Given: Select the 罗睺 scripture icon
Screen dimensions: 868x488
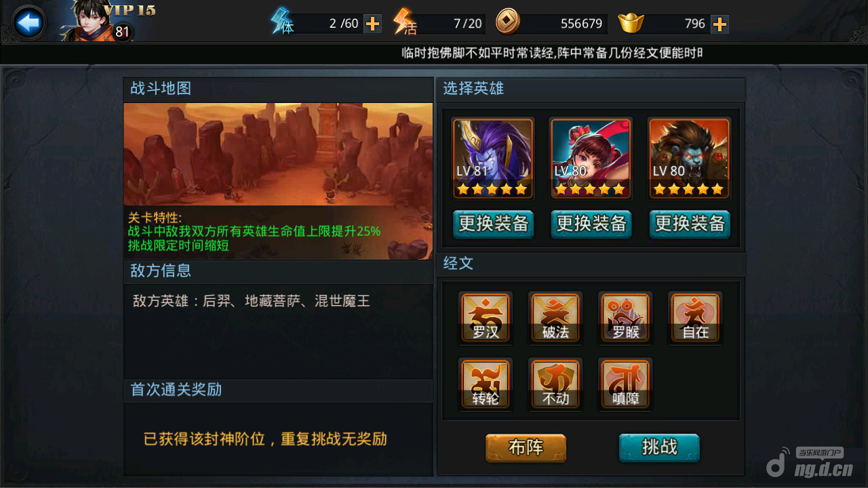Looking at the screenshot, I should click(626, 318).
